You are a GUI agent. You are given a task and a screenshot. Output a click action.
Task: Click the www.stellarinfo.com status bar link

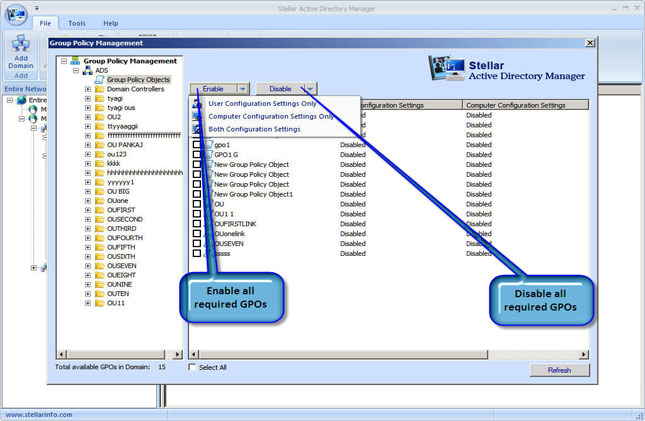(x=39, y=414)
